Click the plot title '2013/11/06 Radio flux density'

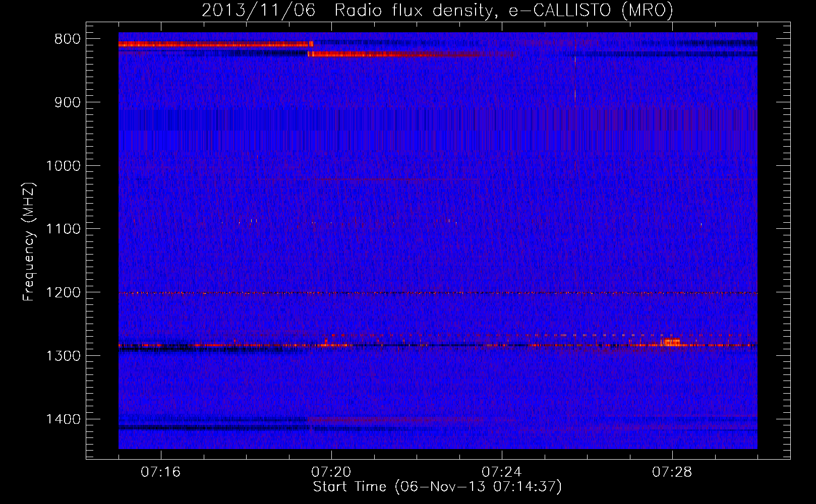pyautogui.click(x=437, y=10)
